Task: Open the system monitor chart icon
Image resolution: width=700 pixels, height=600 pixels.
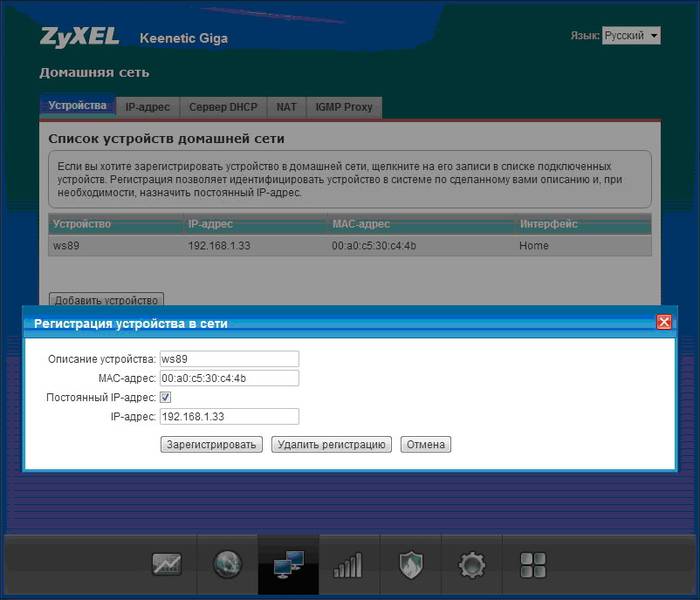Action: [166, 565]
